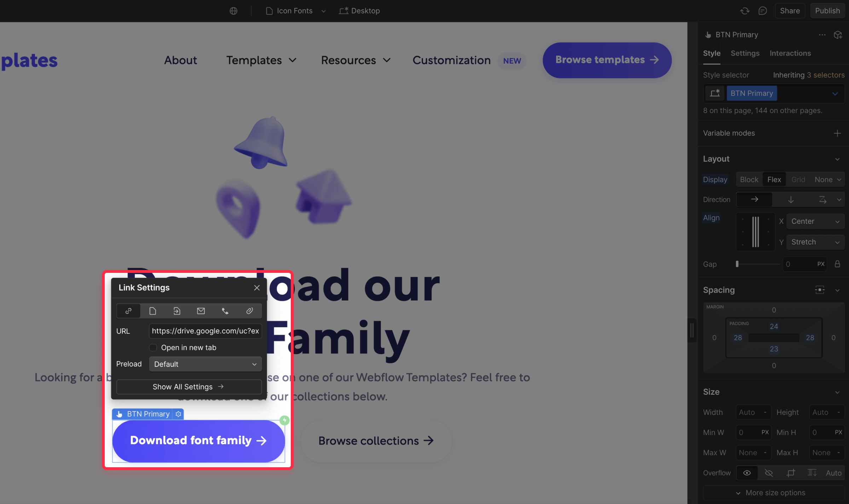
Task: Select the Desktop breakpoint control
Action: [359, 11]
